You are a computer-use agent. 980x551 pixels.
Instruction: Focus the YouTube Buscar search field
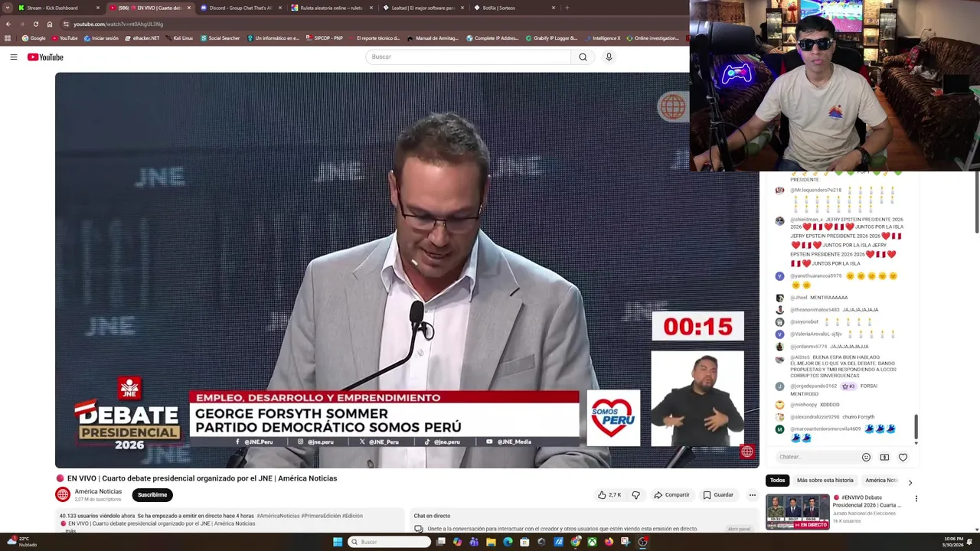tap(469, 57)
